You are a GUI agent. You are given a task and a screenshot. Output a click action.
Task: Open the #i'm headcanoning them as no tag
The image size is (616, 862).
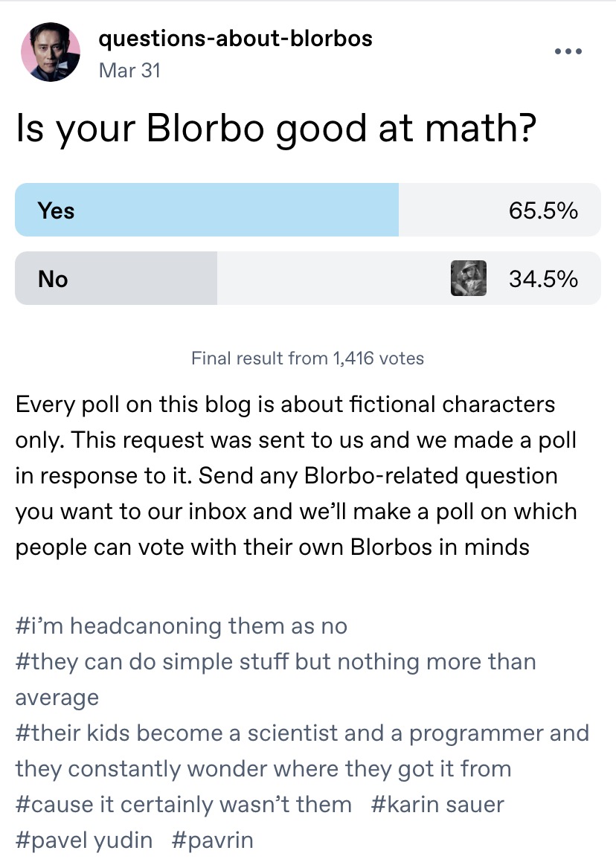coord(182,625)
